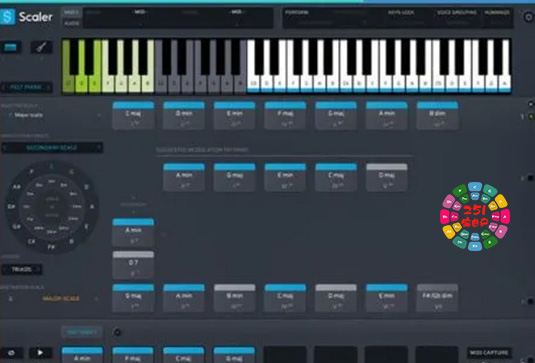The height and width of the screenshot is (363, 535).
Task: Click the MIDI CAPTURE button
Action: pyautogui.click(x=489, y=352)
